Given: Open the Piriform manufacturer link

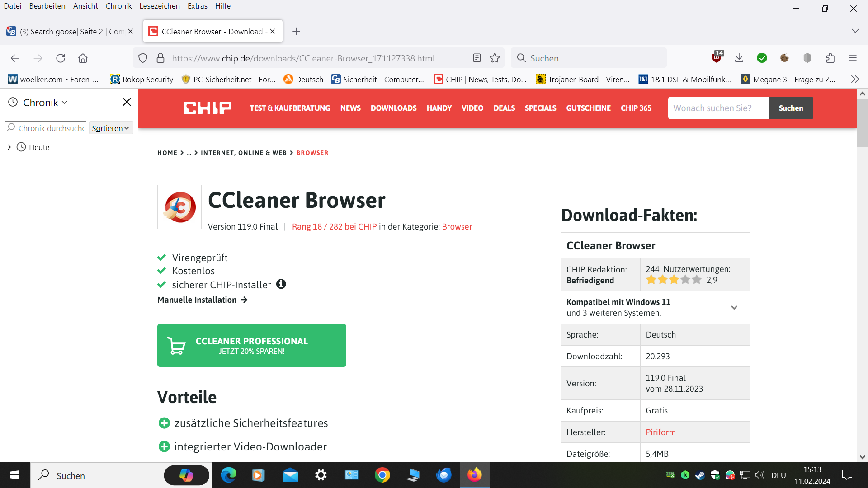Looking at the screenshot, I should tap(660, 432).
